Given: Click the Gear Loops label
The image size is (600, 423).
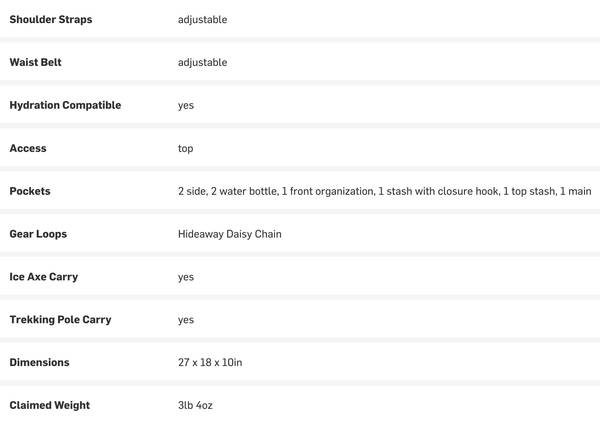Looking at the screenshot, I should click(x=38, y=234).
